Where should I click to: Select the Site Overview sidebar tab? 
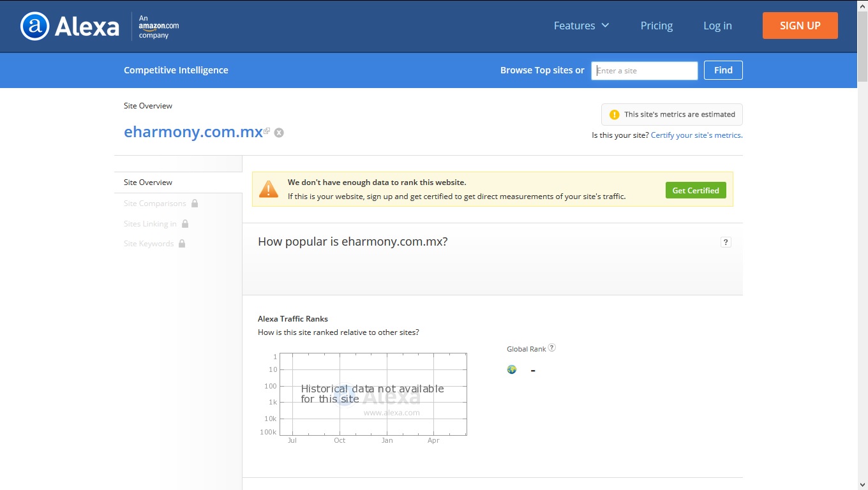[x=178, y=182]
